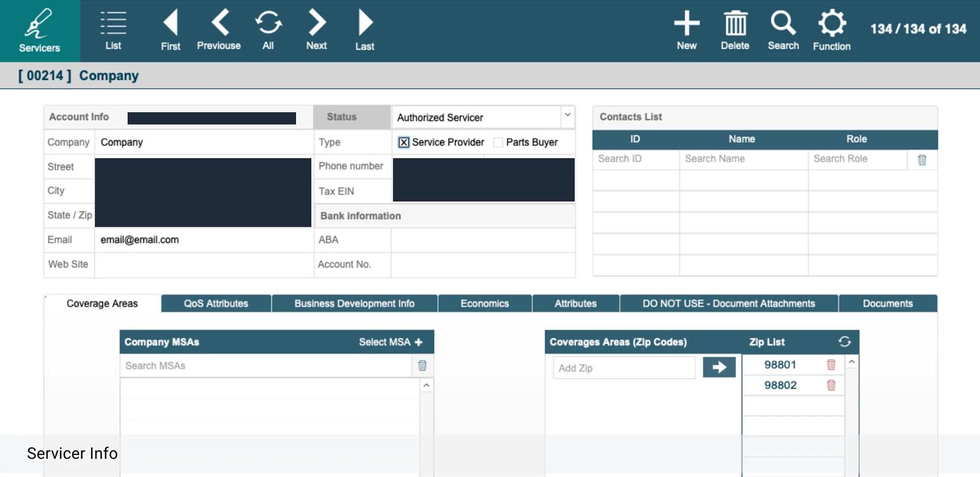Screen dimensions: 980x477
Task: Click the Search Name filter field
Action: click(744, 159)
